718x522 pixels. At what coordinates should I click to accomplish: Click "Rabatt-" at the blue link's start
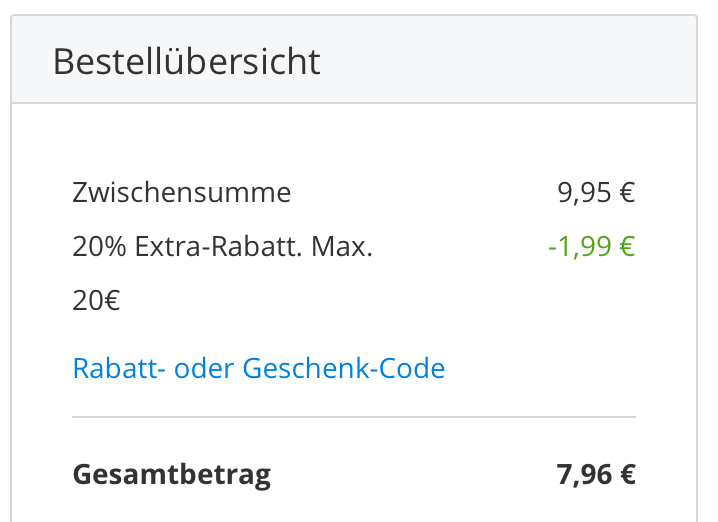119,368
